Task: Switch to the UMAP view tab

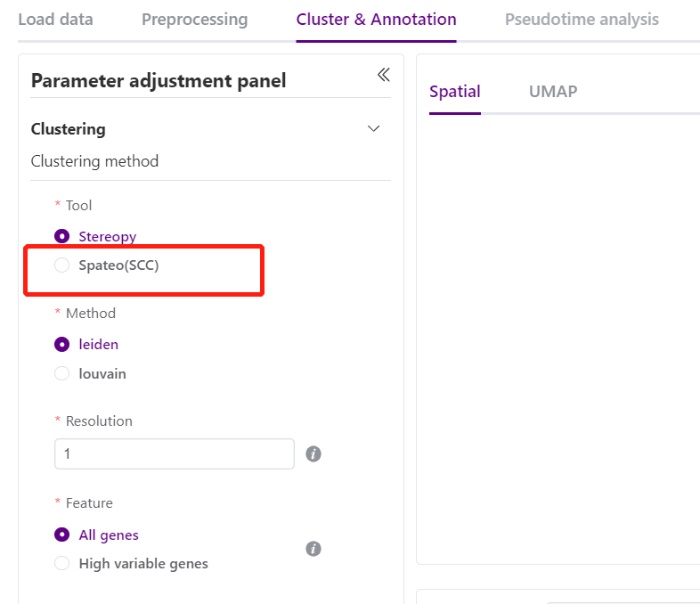Action: 553,92
